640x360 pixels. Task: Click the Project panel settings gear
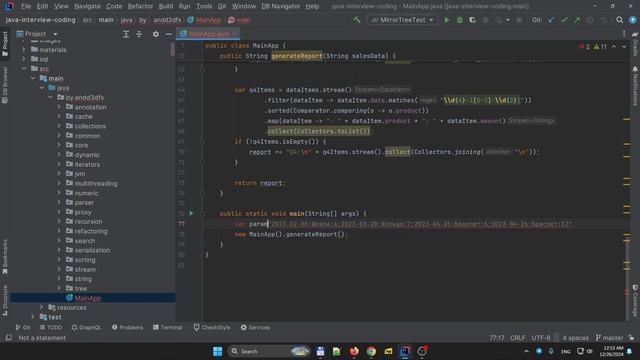pos(156,34)
